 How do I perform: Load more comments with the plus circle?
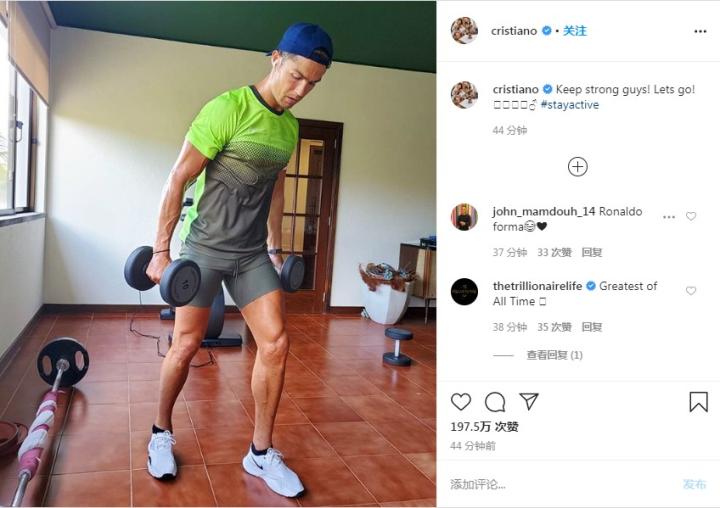point(578,167)
